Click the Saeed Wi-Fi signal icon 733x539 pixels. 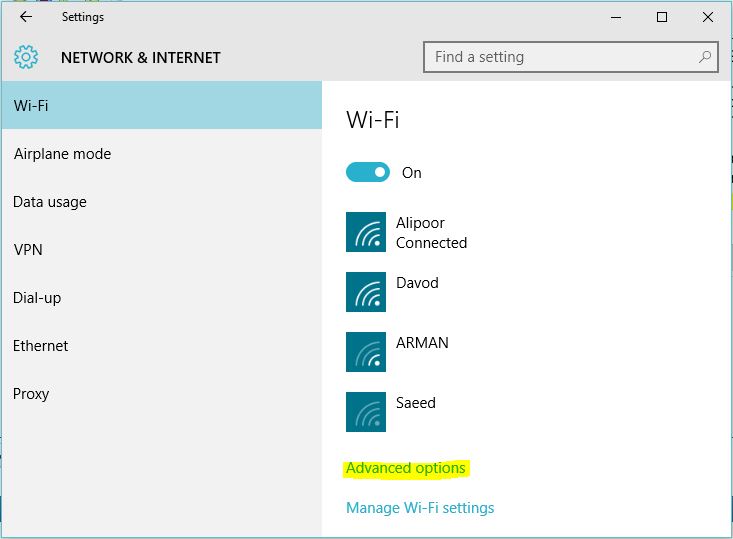(x=366, y=412)
